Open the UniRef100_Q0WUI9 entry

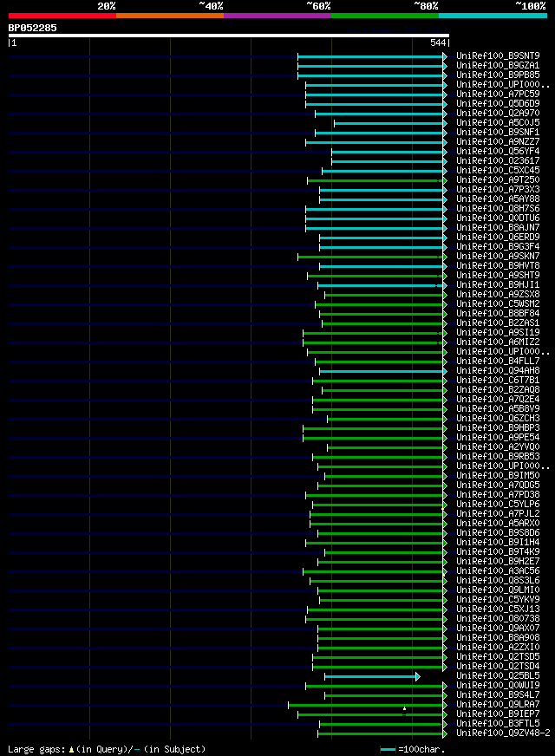498,686
